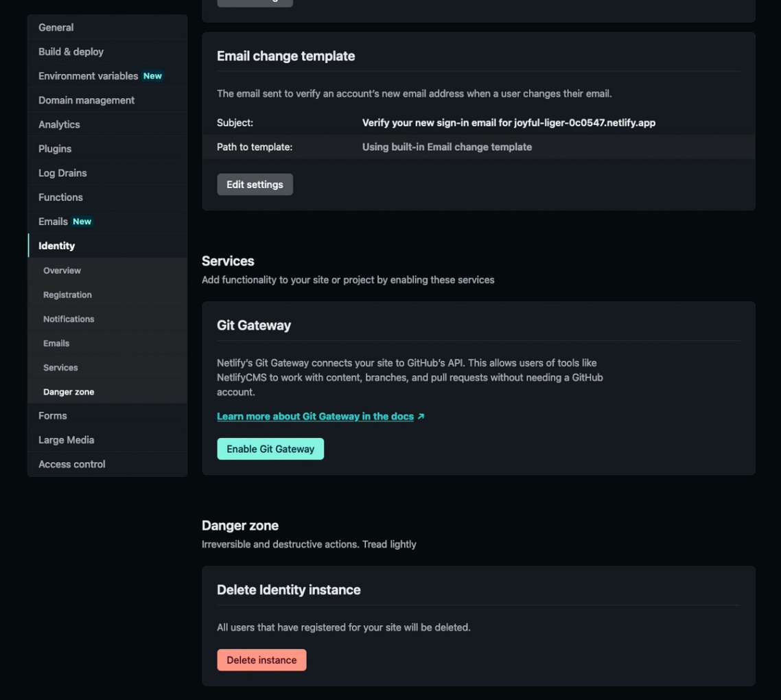Click Enable Git Gateway button

[x=270, y=449]
